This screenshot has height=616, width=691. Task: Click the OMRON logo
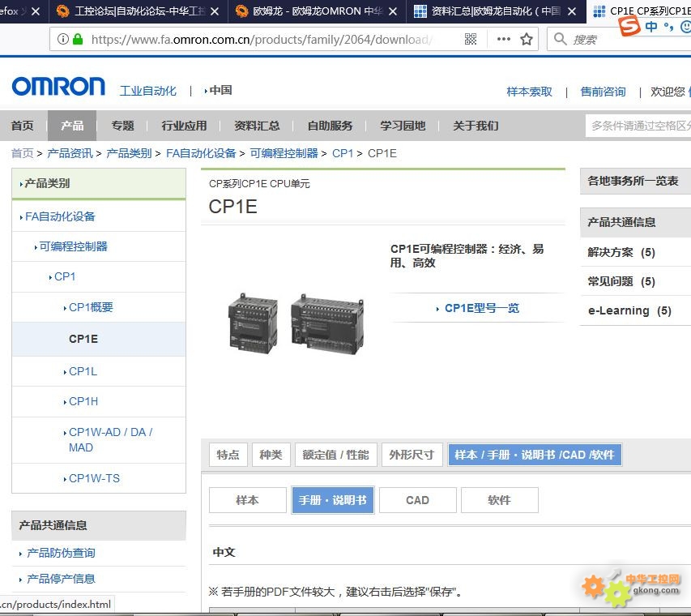tap(58, 87)
